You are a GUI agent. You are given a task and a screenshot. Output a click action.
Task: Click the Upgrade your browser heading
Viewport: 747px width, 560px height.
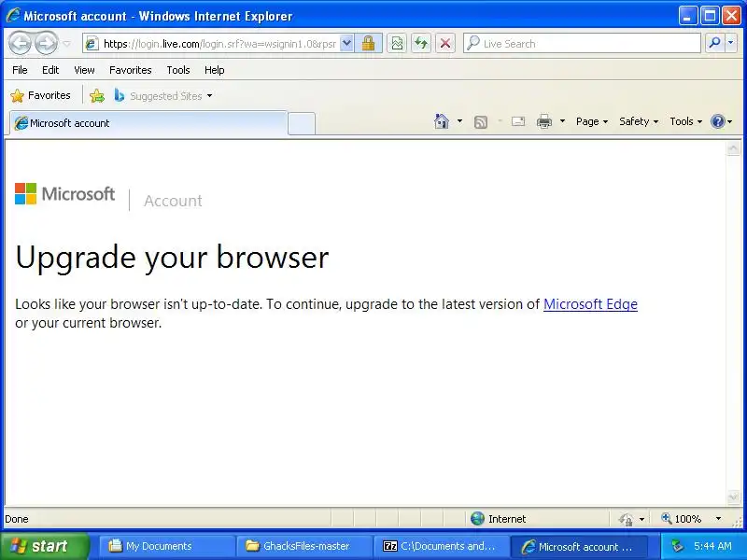[x=172, y=258]
